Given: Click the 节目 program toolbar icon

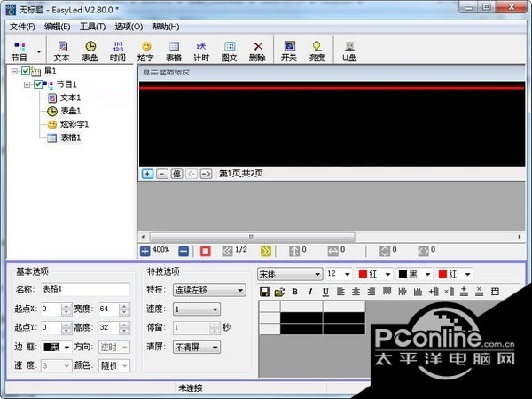Looking at the screenshot, I should (x=20, y=51).
